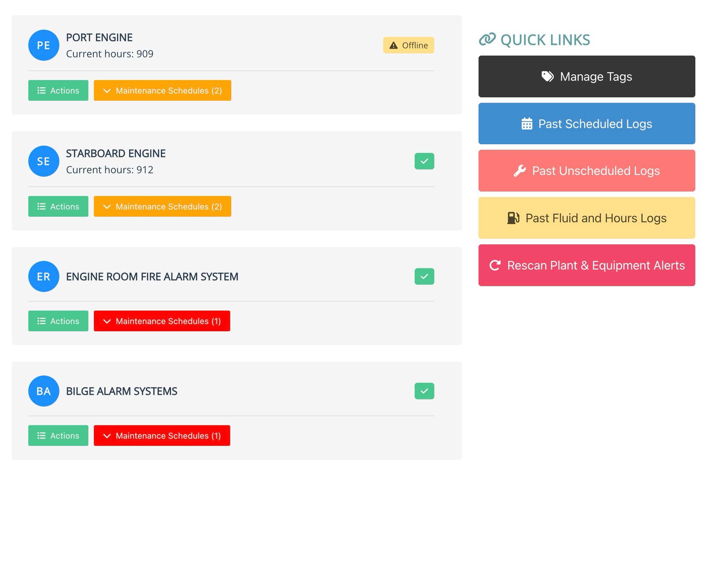Click the green status check for Engine Room Fire Alarm
The image size is (706, 588).
(x=424, y=276)
